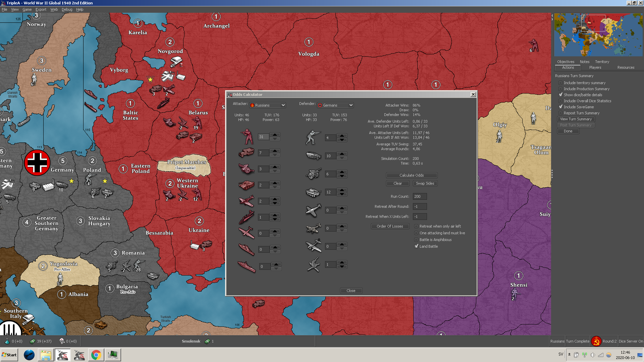
Task: Click the PUs resource icon in status bar
Action: tap(33, 341)
